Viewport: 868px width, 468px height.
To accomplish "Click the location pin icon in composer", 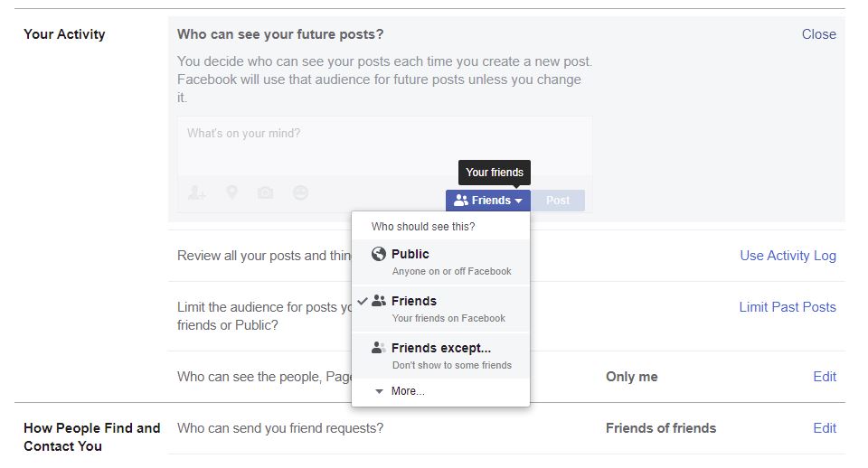I will pos(232,192).
